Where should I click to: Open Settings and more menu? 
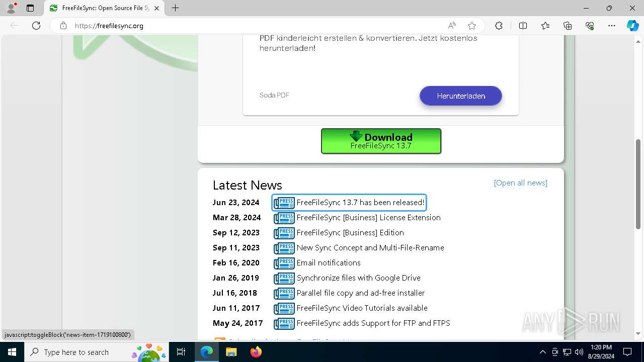pos(612,26)
